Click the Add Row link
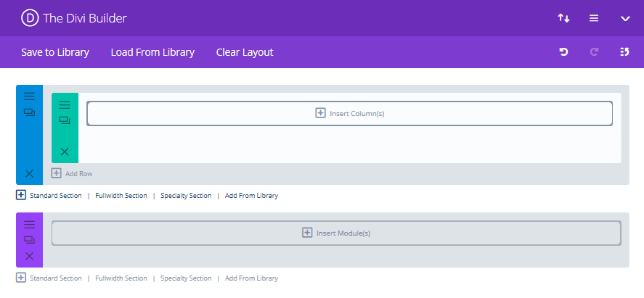The width and height of the screenshot is (644, 298). pos(72,173)
